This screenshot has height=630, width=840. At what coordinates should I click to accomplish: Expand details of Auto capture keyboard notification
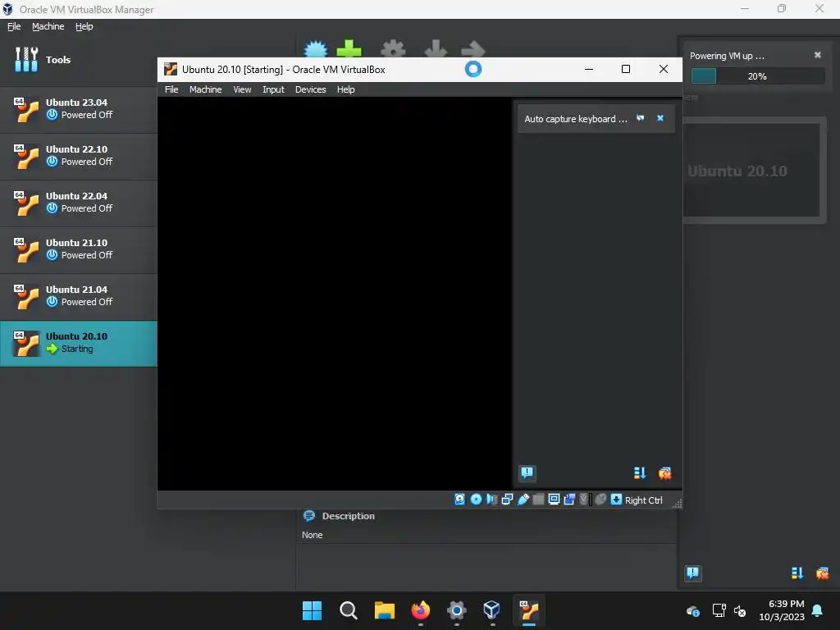pos(640,118)
